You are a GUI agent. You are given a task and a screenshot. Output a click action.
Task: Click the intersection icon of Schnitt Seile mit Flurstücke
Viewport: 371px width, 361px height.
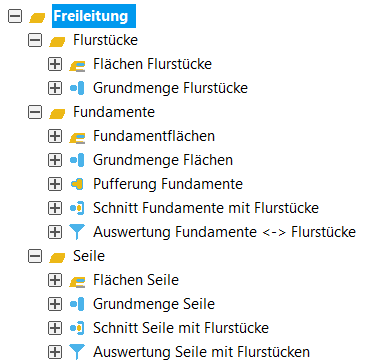[77, 328]
